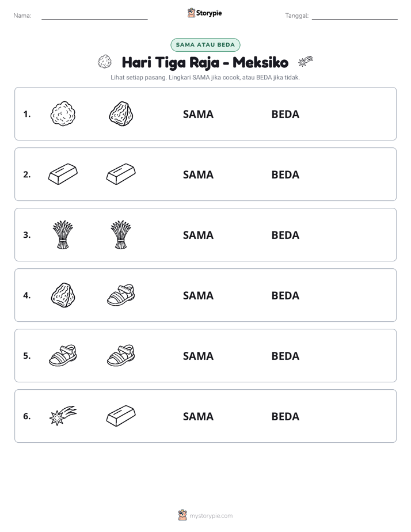
Task: Click the shooting star beside the title
Action: pyautogui.click(x=306, y=62)
